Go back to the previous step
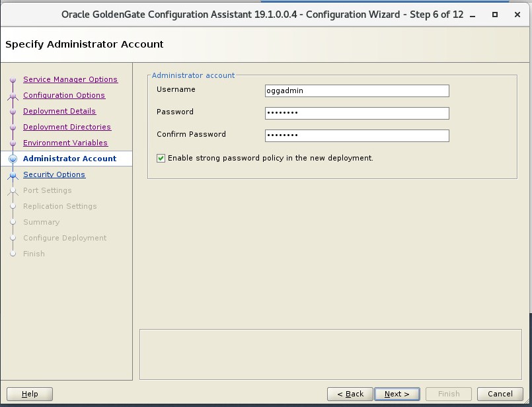The height and width of the screenshot is (407, 532). 350,394
